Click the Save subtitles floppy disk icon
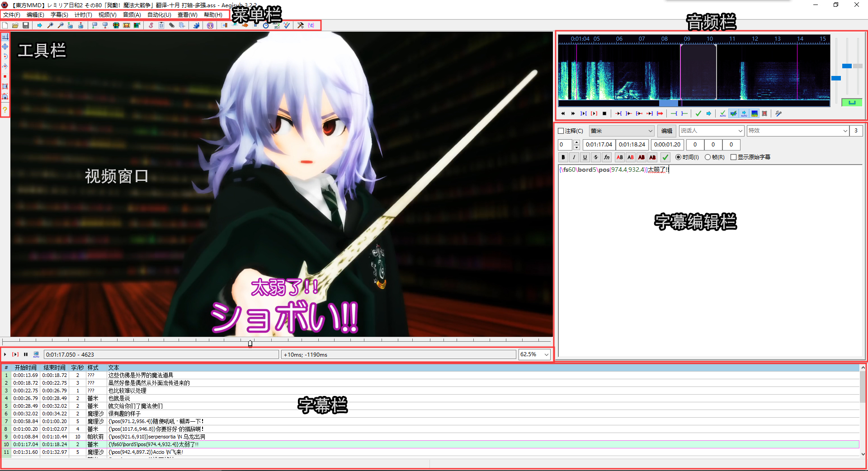Viewport: 868px width, 471px height. (x=26, y=25)
